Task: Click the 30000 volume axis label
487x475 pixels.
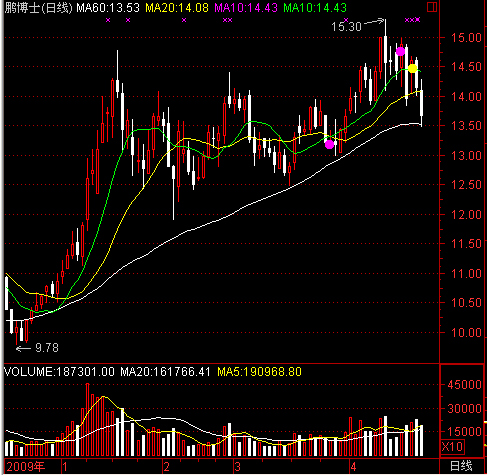Action: (465, 408)
